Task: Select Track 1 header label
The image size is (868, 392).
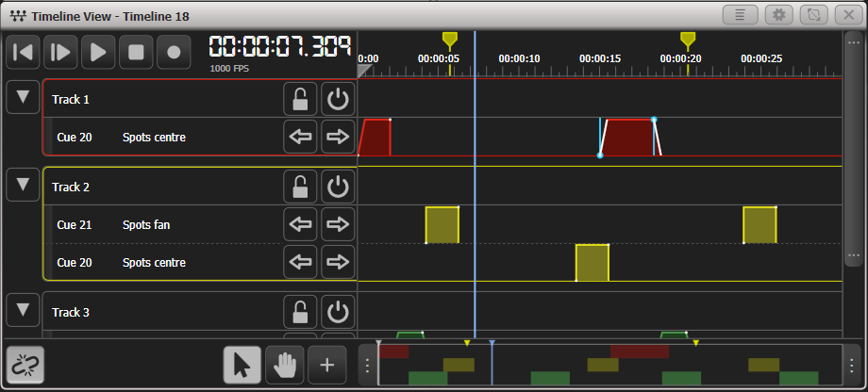Action: (71, 100)
